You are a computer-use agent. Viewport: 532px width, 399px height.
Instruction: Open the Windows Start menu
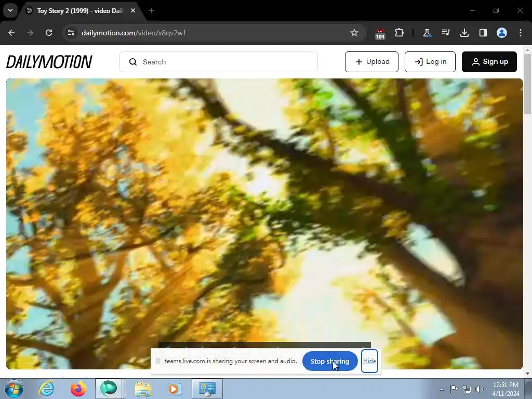14,389
